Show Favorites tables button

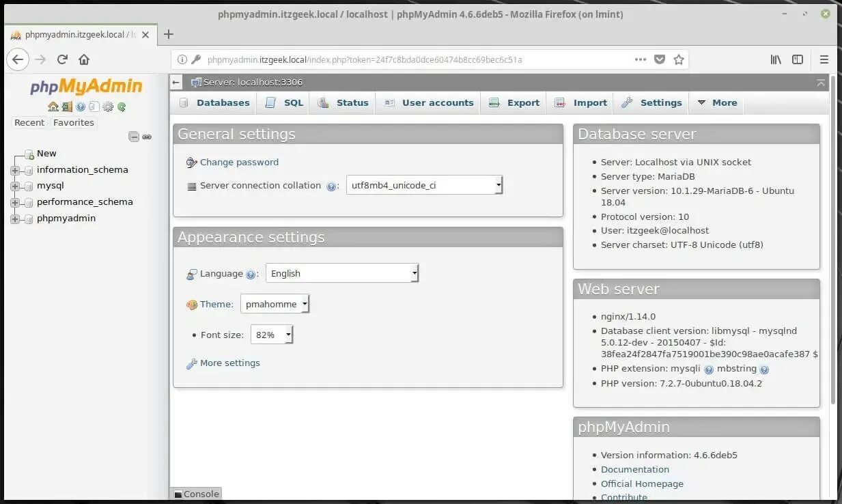coord(74,123)
